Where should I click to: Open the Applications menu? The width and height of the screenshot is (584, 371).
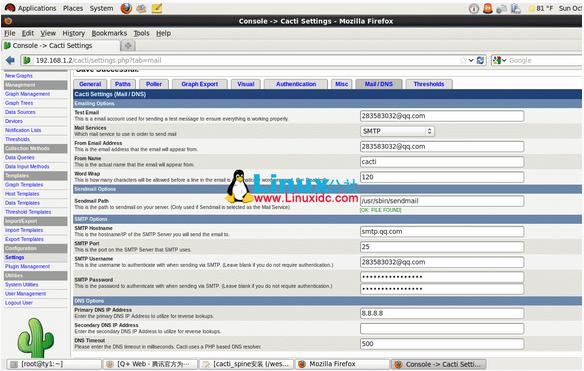tap(37, 8)
